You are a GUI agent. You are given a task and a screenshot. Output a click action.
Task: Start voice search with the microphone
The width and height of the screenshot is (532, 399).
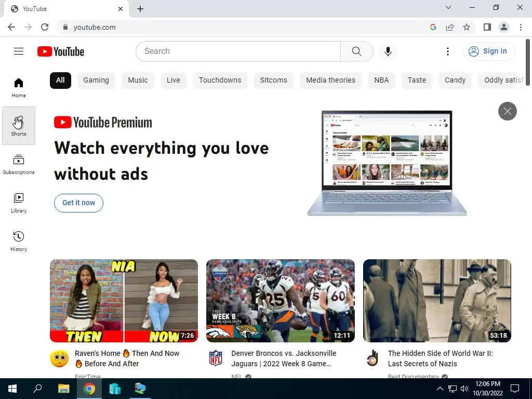[x=388, y=51]
